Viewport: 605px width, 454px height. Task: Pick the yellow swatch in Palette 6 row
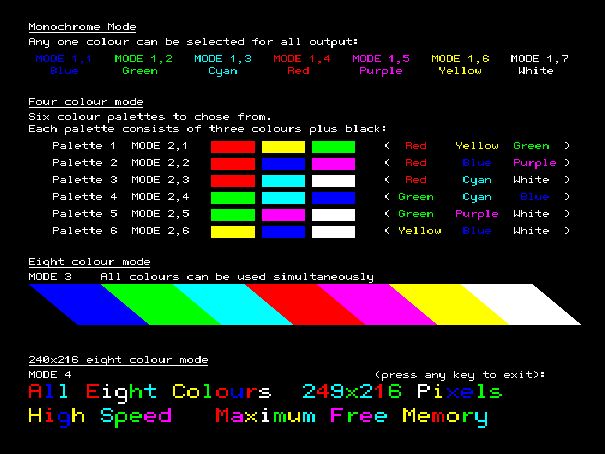point(233,232)
